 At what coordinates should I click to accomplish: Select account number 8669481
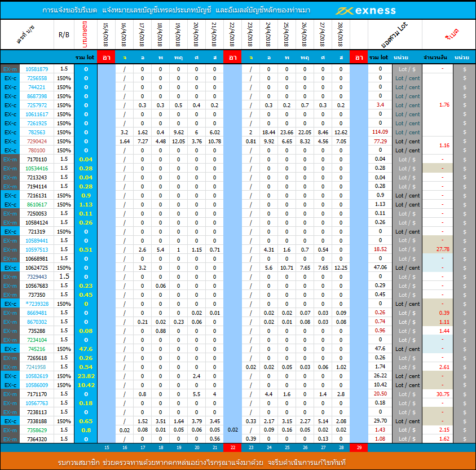37,313
